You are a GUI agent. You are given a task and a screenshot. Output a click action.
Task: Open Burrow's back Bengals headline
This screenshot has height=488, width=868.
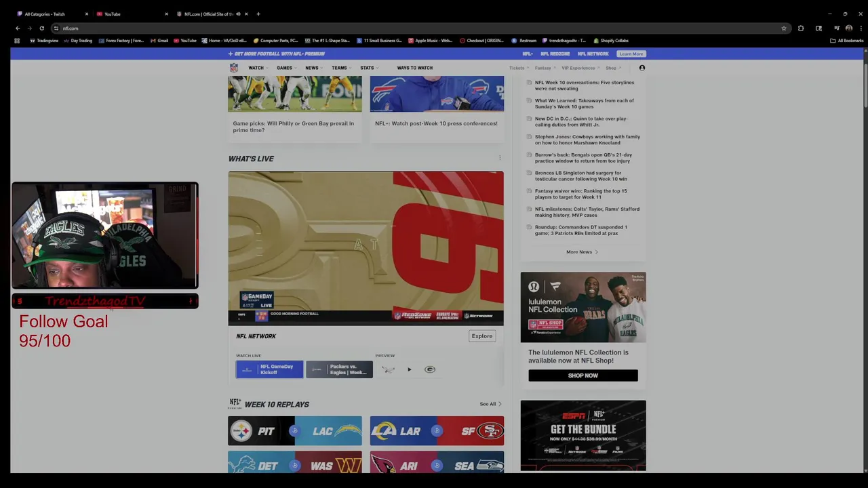click(583, 158)
